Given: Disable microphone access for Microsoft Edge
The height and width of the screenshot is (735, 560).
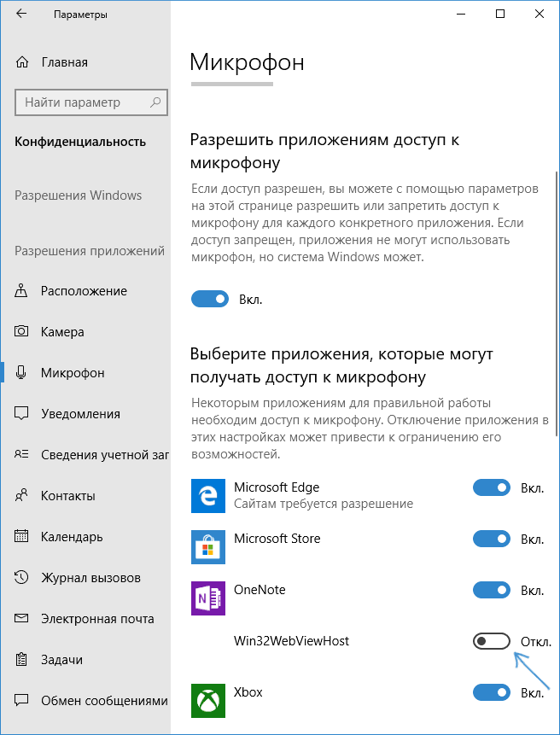Looking at the screenshot, I should (492, 487).
